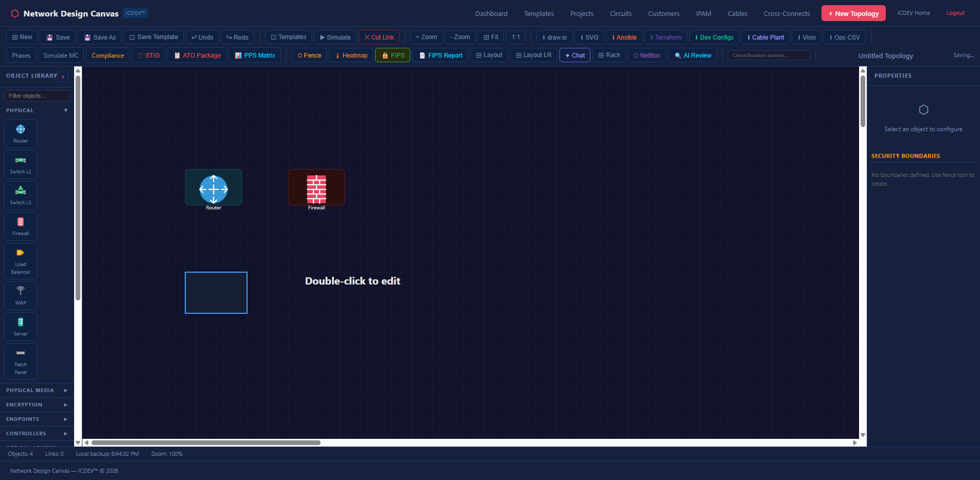Pick the Patch Panel library object

(x=21, y=361)
